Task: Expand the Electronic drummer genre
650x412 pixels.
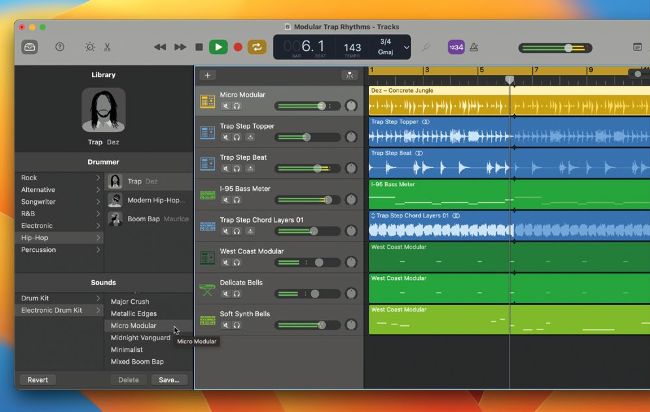Action: click(98, 226)
